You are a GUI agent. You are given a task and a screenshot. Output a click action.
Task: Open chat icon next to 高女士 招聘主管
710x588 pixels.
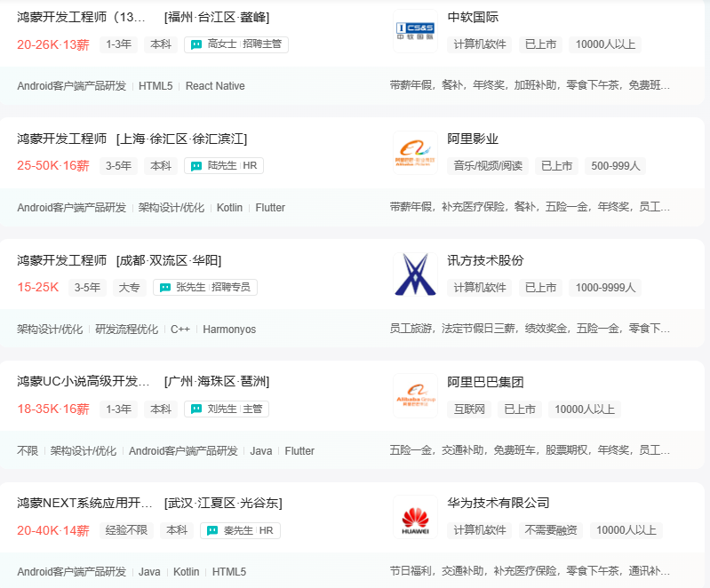[x=196, y=44]
